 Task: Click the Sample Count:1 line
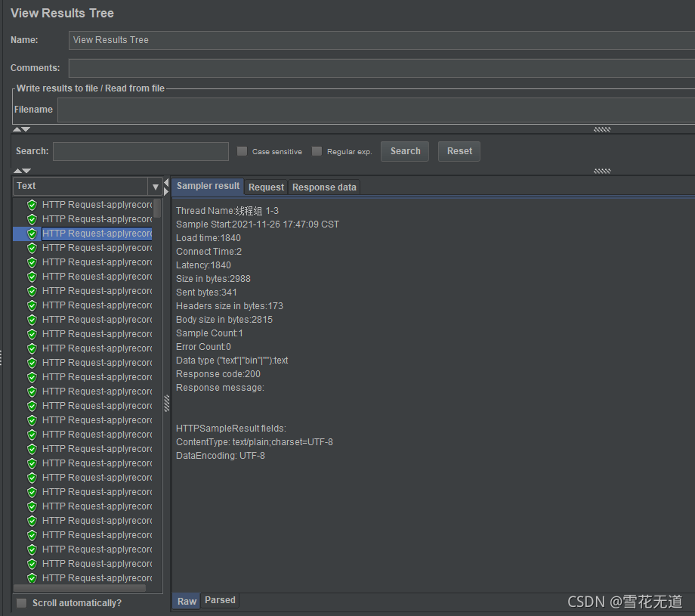pos(209,333)
